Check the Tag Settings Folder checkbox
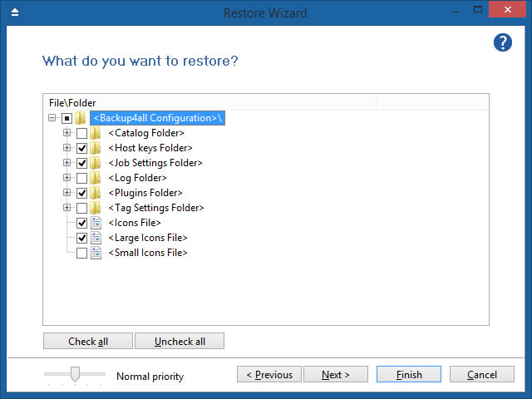 click(81, 208)
